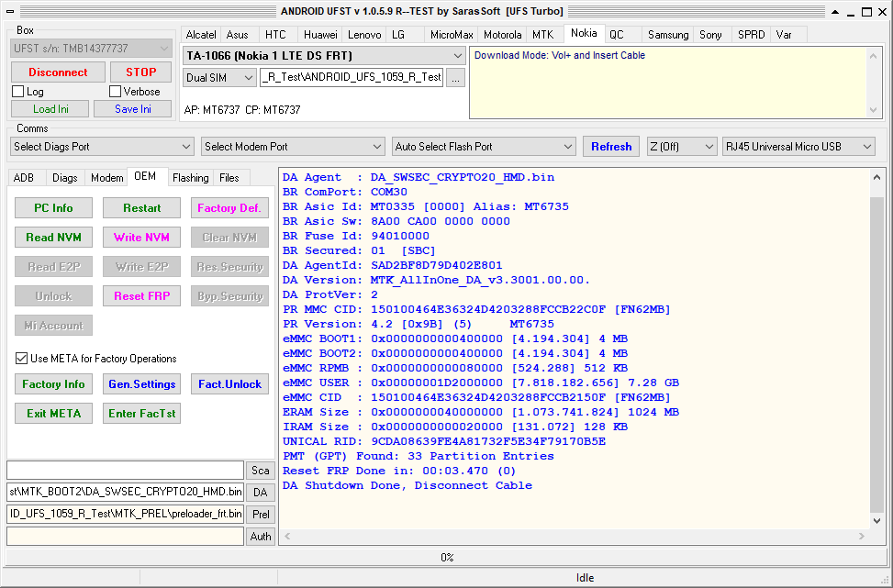Click the Fact.Unlock button

(229, 384)
